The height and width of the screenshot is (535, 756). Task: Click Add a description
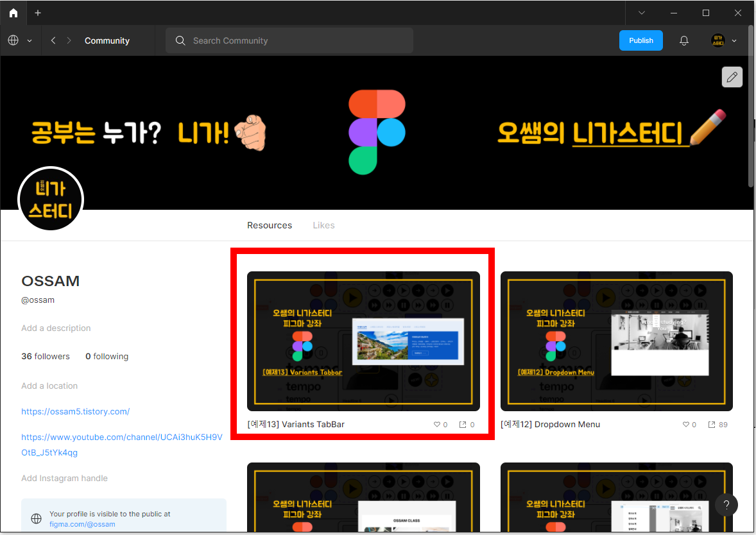click(x=56, y=328)
